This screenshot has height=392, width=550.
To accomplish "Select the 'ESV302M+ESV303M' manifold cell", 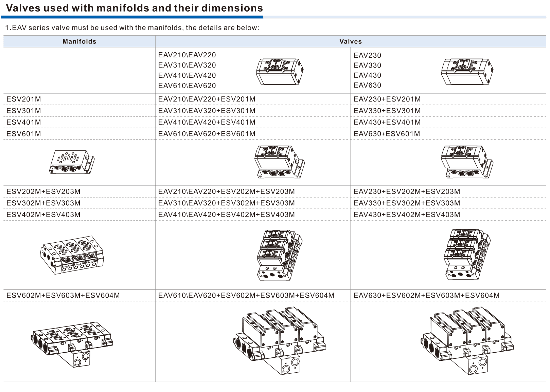I will [x=79, y=203].
